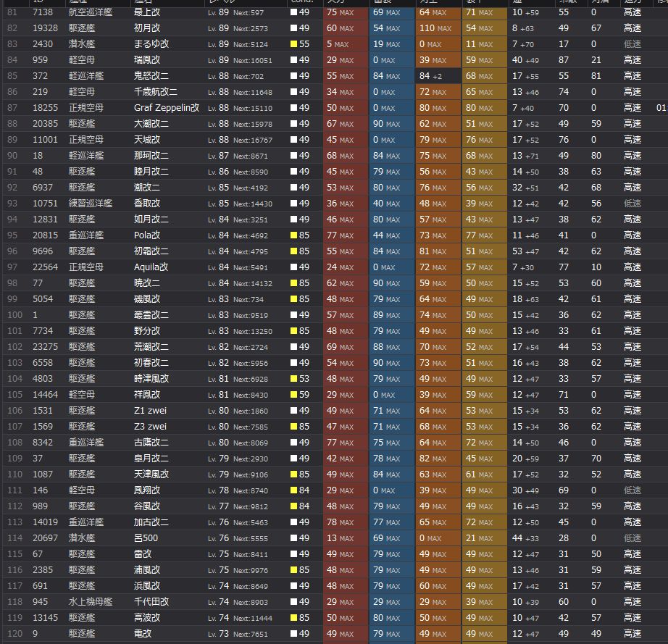
Task: Select 雷改 destroyer name
Action: (143, 553)
